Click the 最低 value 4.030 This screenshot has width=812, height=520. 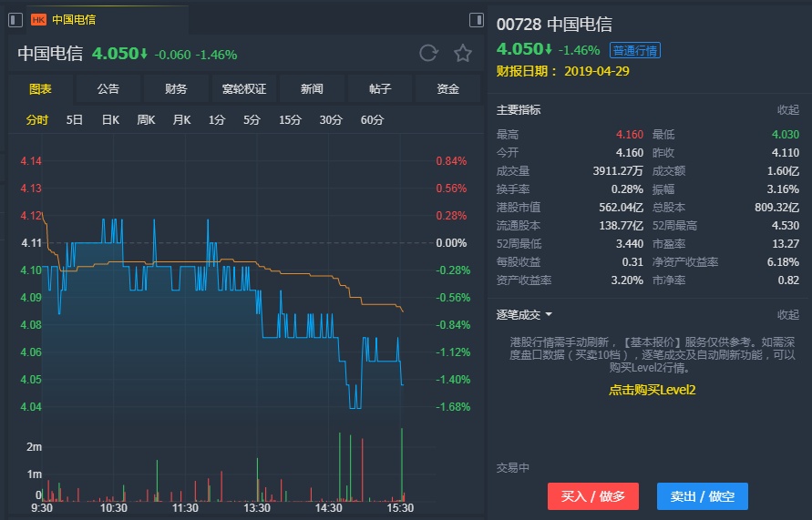click(x=785, y=135)
